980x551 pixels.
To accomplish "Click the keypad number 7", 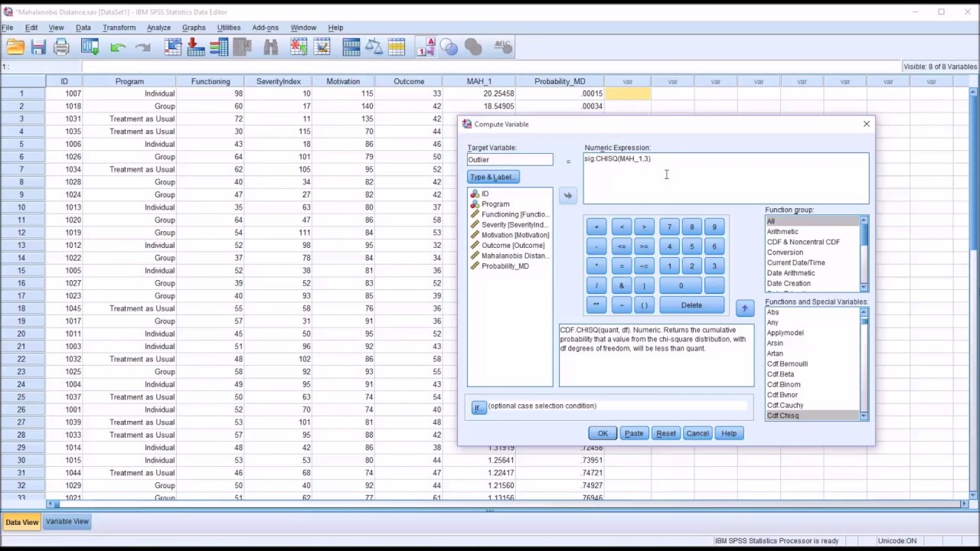I will (669, 227).
